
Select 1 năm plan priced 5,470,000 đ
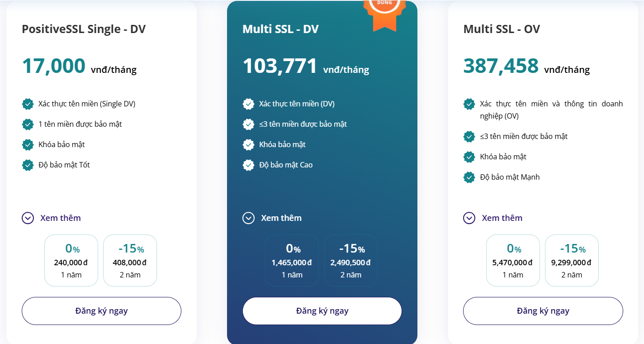513,261
